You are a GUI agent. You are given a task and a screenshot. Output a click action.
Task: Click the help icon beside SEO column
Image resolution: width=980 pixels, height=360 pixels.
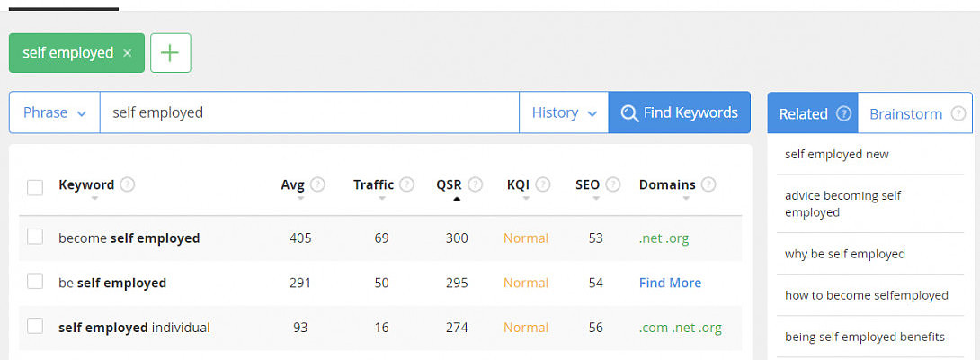pos(613,184)
